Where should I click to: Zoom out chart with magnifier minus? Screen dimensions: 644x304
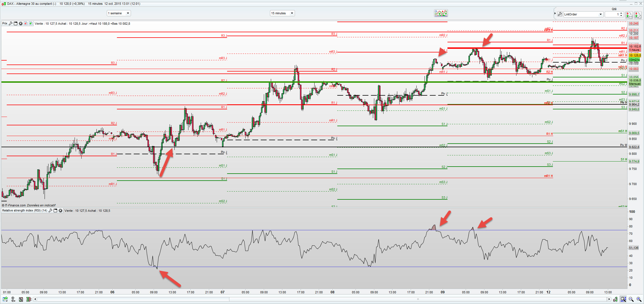coord(631,299)
